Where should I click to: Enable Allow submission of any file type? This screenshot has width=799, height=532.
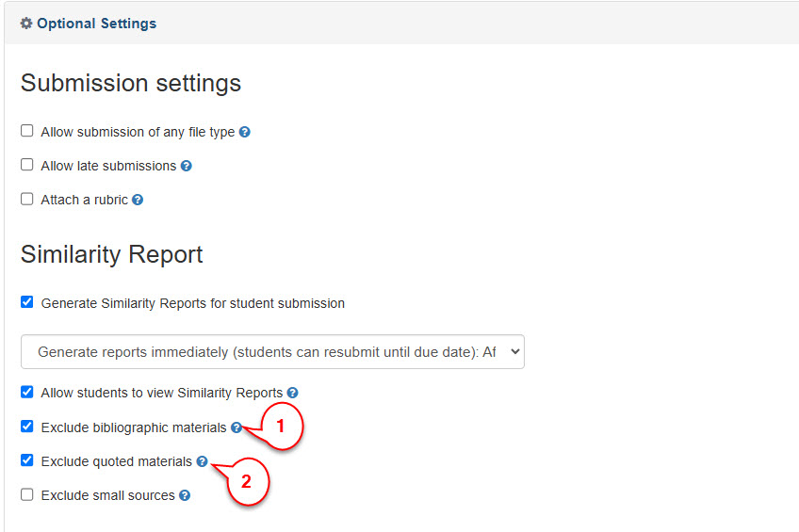click(27, 131)
